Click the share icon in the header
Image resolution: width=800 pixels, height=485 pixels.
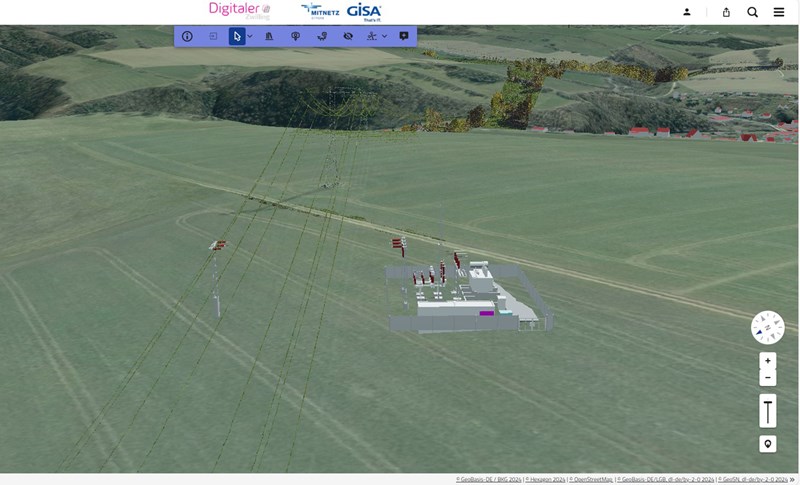(726, 12)
